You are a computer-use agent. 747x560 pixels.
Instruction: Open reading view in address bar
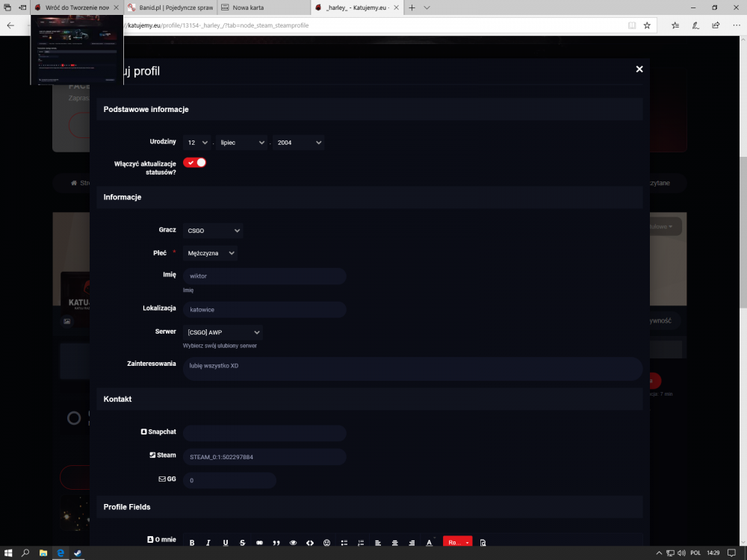coord(632,25)
